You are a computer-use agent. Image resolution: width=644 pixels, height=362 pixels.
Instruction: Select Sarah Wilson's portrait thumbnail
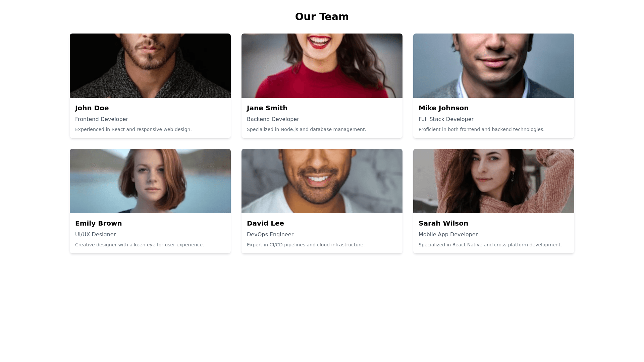coord(494,181)
